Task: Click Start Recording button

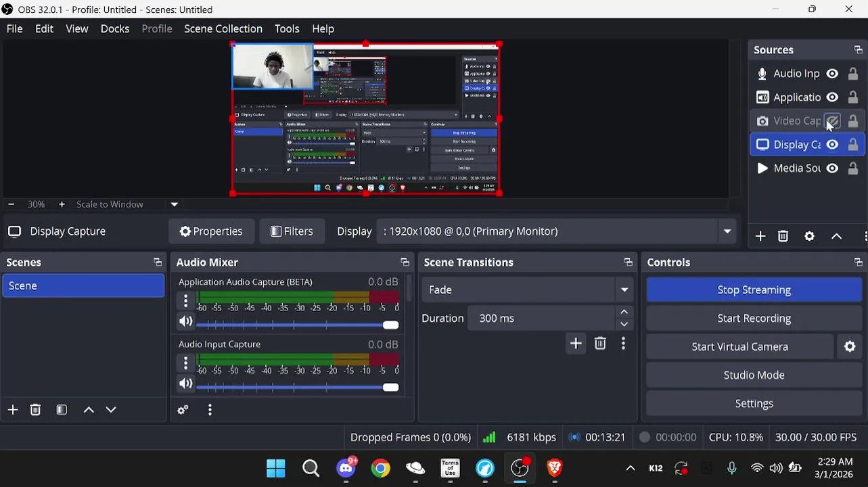Action: 754,318
